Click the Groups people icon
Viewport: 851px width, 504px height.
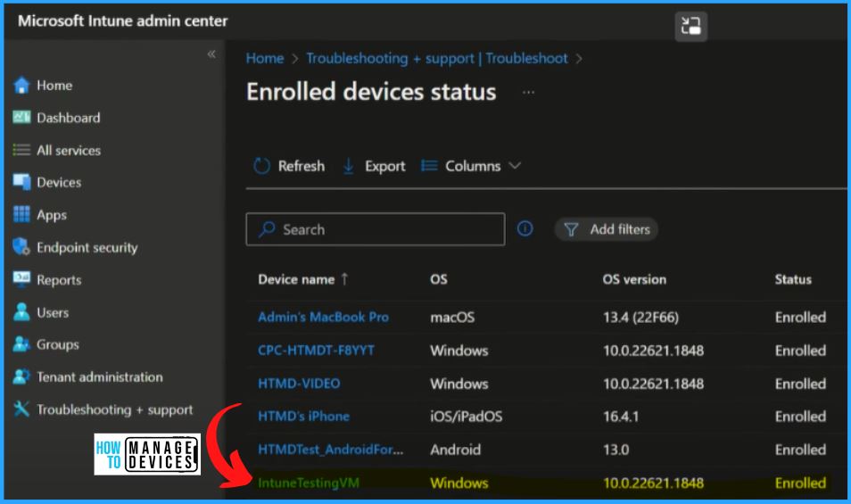21,344
